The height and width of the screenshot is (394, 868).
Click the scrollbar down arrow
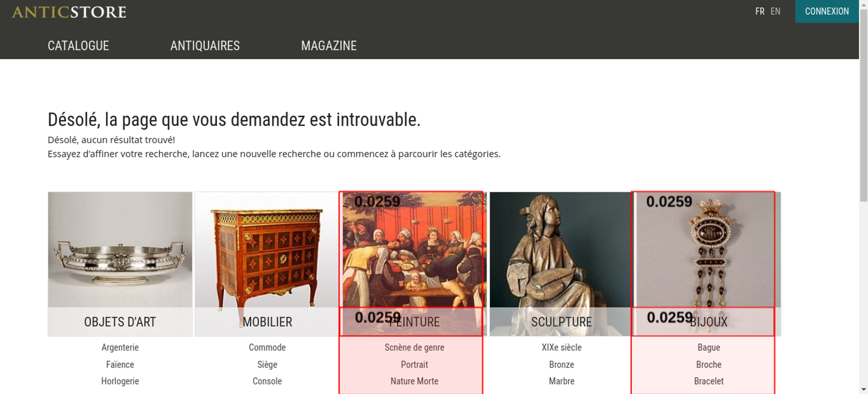[864, 390]
